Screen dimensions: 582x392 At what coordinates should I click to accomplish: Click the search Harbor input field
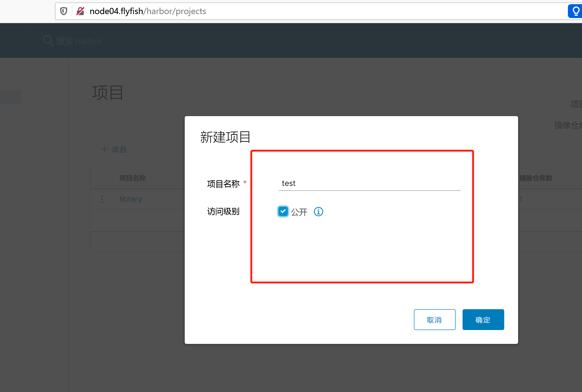click(x=82, y=41)
